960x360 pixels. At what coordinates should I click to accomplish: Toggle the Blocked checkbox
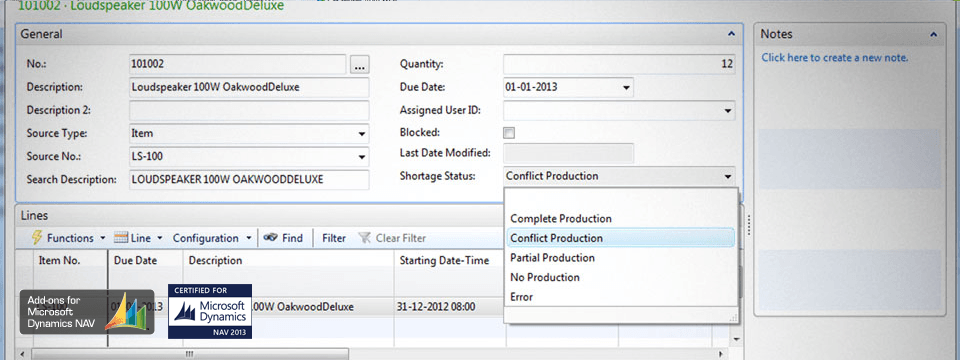pos(509,133)
